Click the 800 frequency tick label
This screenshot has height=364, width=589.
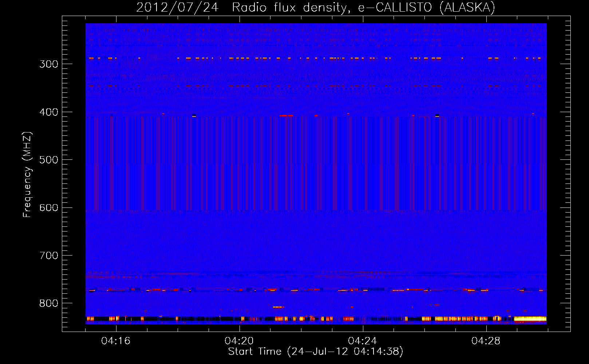49,304
